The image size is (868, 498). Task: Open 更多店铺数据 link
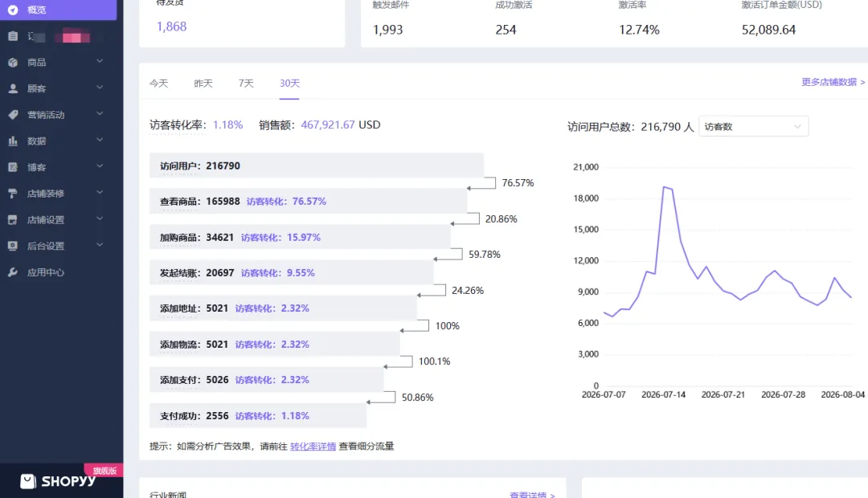point(833,82)
